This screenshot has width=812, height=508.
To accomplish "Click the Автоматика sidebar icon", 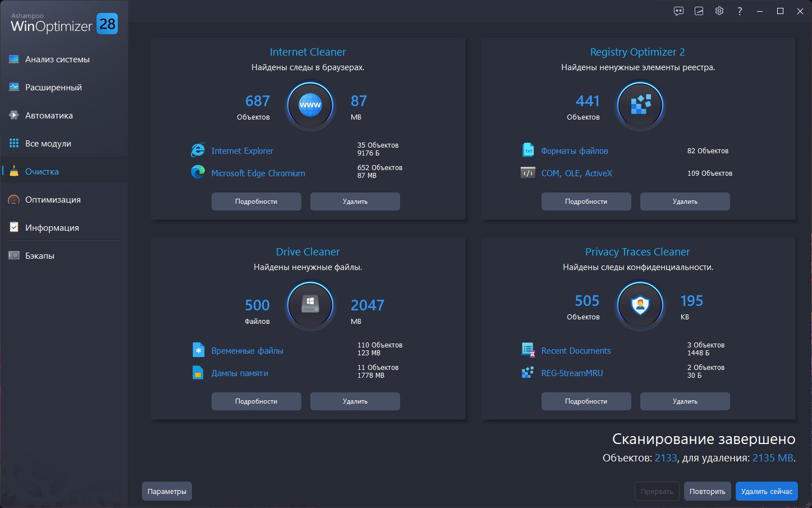I will pyautogui.click(x=14, y=115).
